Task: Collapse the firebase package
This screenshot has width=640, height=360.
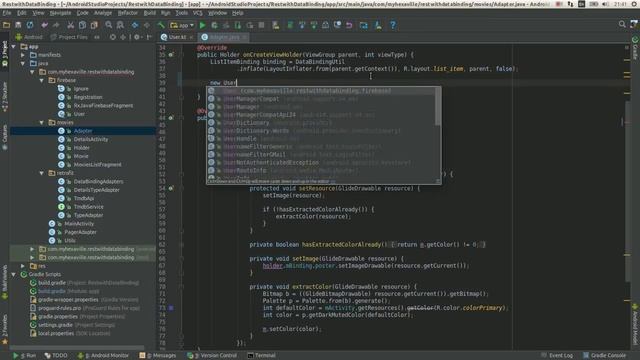Action: tap(42, 80)
